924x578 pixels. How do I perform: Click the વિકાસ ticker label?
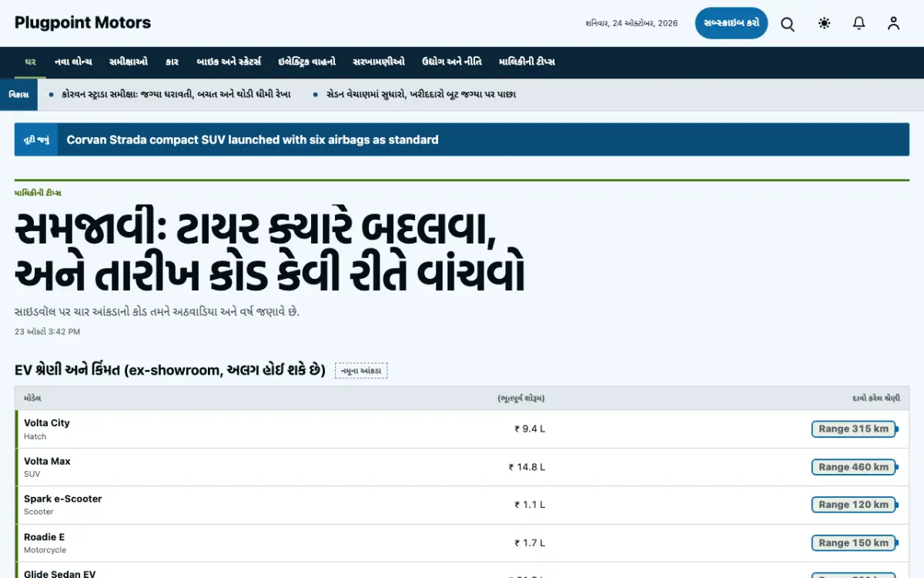click(x=18, y=94)
